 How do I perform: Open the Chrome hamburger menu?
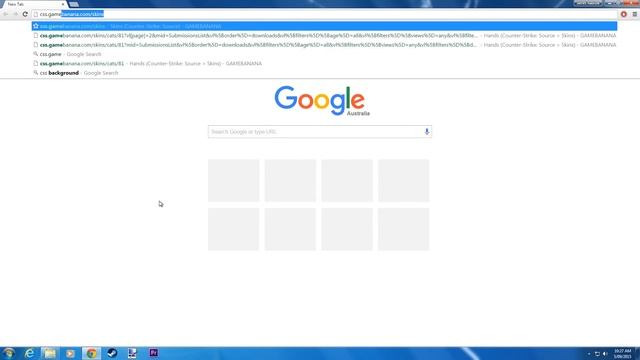635,14
